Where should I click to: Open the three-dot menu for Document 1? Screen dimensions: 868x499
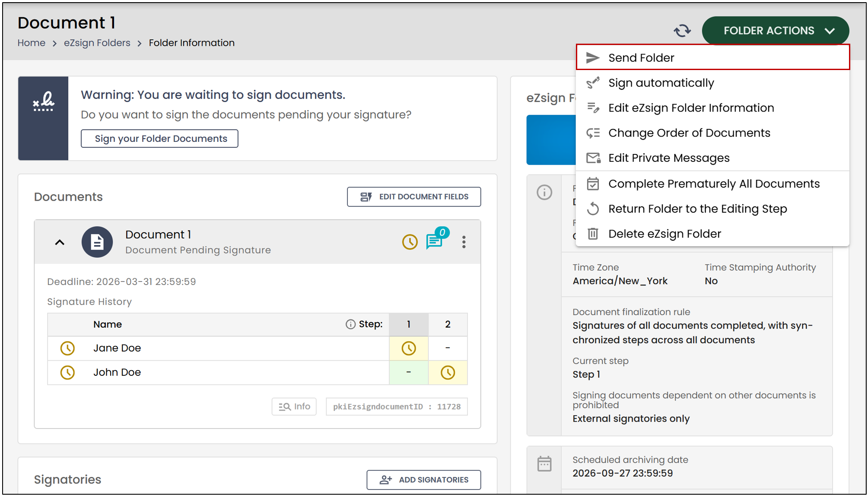(464, 242)
